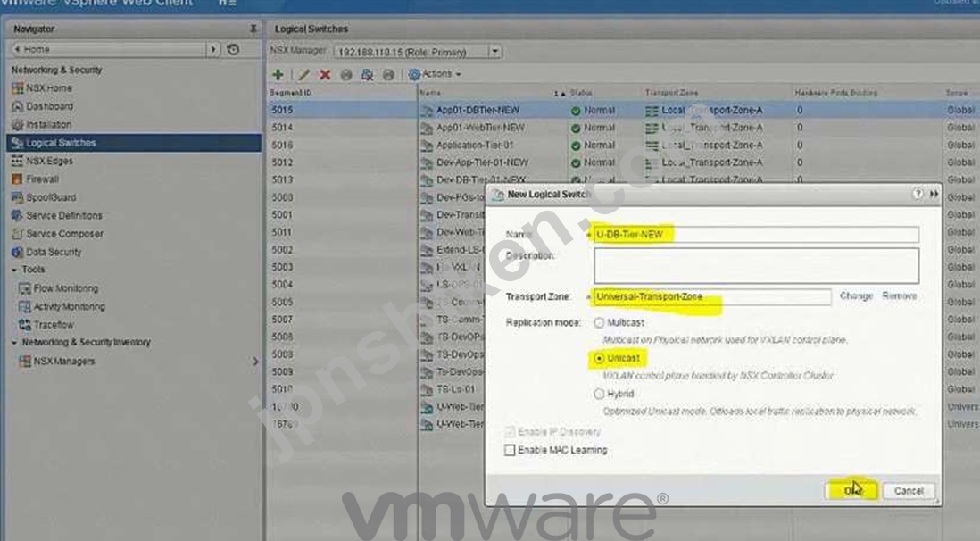This screenshot has height=541, width=980.
Task: Select the App01-DBTier-NEW row
Action: point(478,110)
